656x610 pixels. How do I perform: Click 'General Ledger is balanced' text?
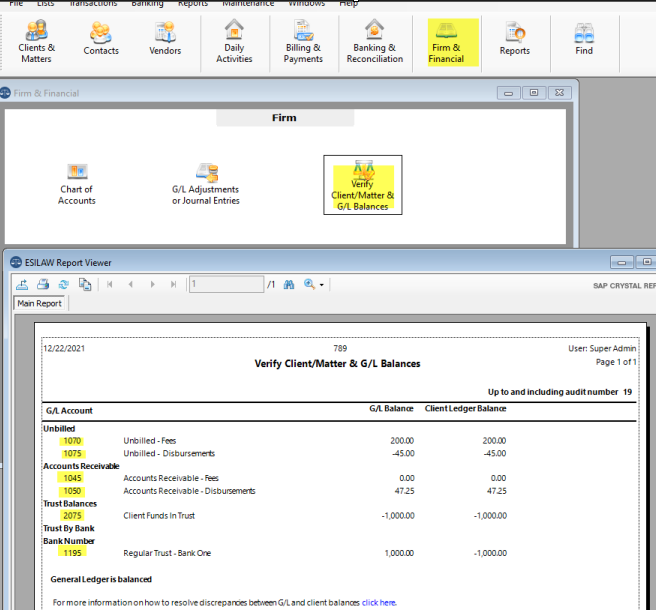coord(101,579)
